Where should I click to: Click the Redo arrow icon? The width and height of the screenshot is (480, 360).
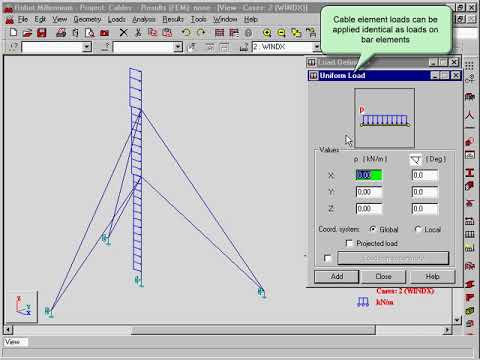click(201, 32)
